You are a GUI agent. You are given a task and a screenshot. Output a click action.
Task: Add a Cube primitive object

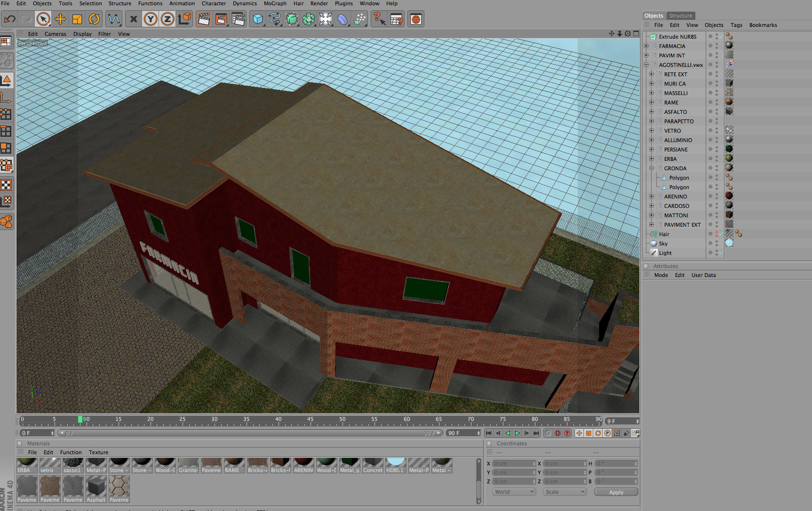pos(258,19)
